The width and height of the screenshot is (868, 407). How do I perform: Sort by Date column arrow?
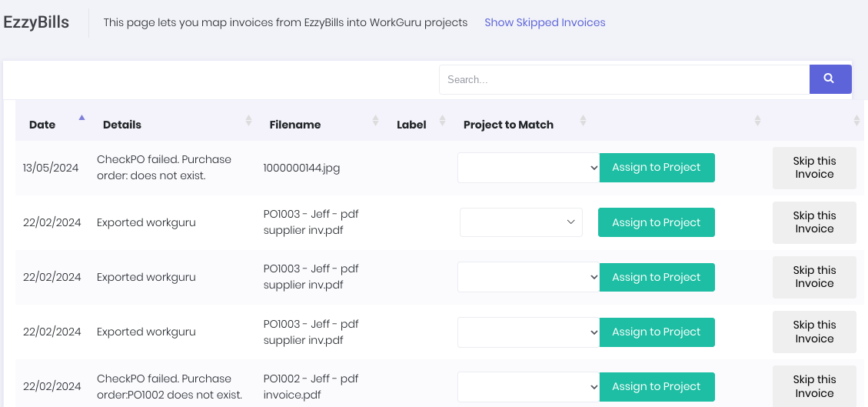[x=82, y=118]
